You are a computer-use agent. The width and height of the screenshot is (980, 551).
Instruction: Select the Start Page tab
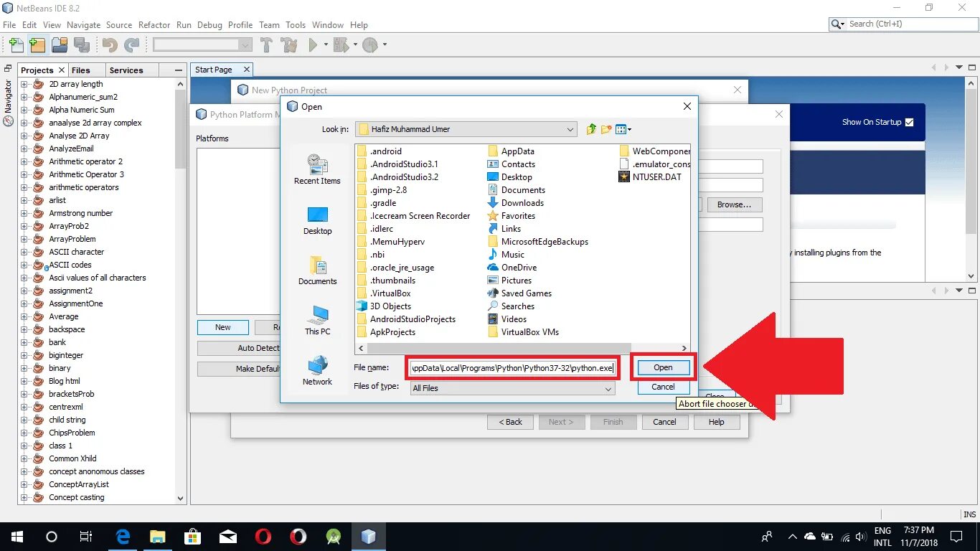pyautogui.click(x=214, y=70)
